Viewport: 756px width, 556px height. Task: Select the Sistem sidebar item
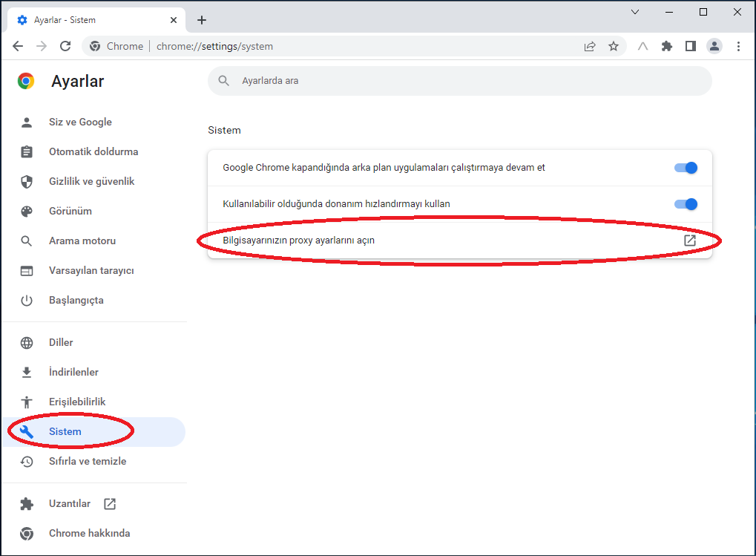click(94, 431)
